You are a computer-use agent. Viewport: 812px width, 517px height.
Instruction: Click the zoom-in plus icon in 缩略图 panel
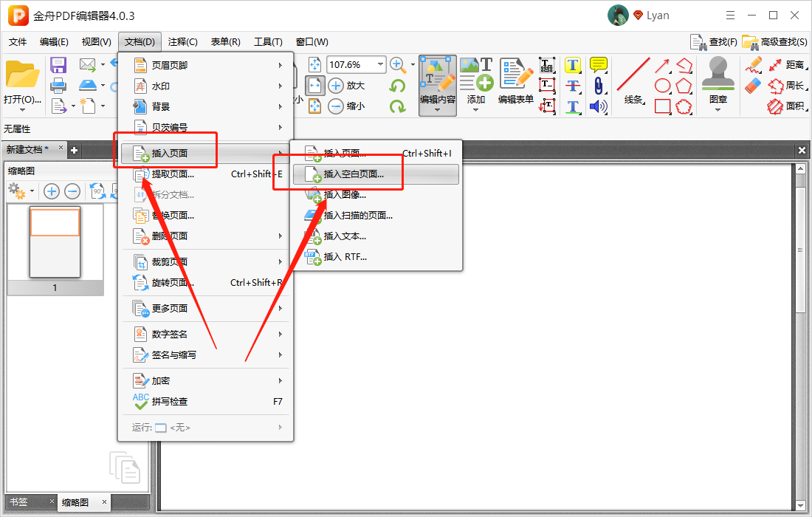(x=52, y=192)
